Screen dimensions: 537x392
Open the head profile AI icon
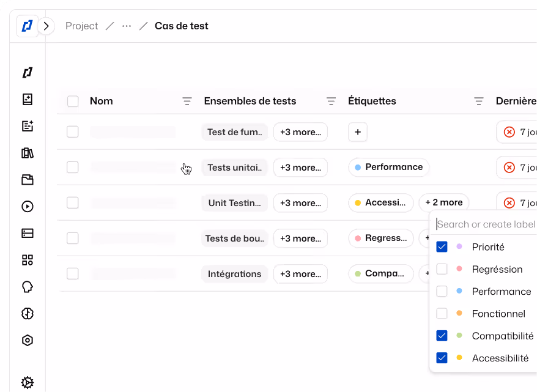point(28,287)
